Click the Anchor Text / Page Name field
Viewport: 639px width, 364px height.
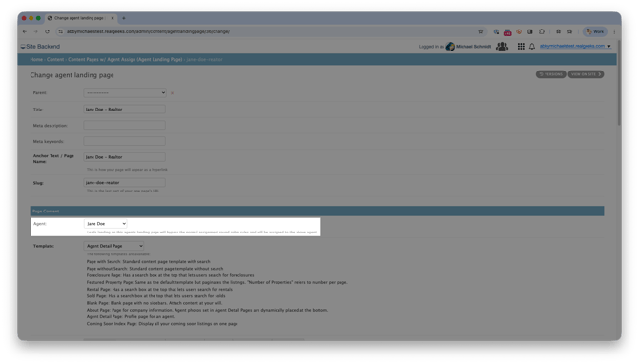124,157
